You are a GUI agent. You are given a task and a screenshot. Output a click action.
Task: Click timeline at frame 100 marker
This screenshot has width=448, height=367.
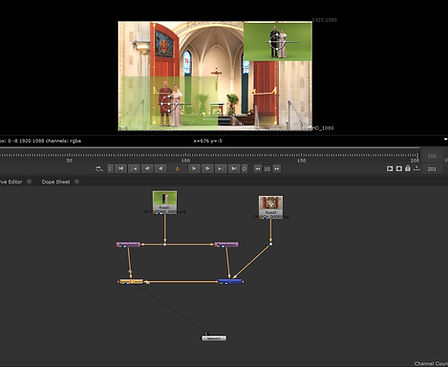pyautogui.click(x=185, y=160)
